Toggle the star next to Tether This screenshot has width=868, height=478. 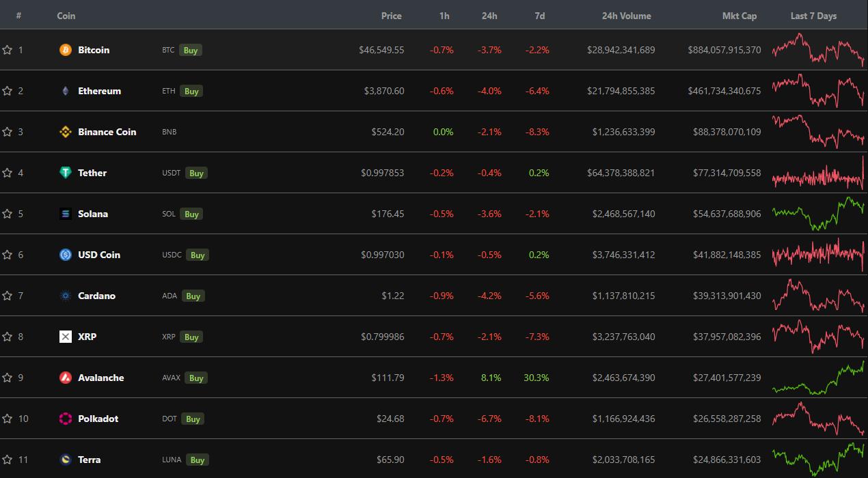[x=7, y=173]
